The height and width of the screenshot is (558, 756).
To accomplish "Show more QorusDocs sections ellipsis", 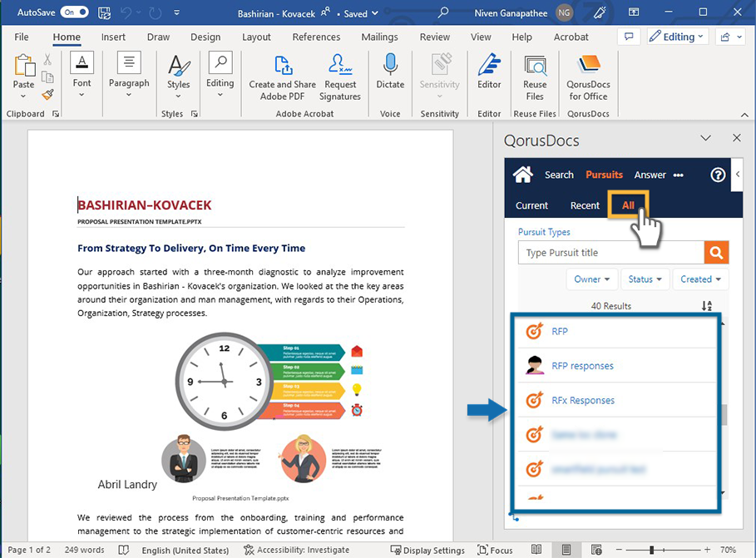I will coord(679,175).
